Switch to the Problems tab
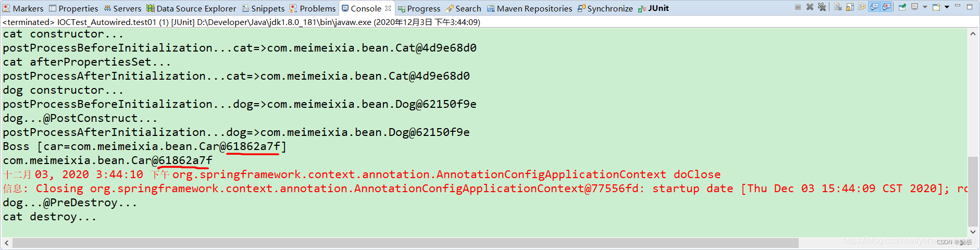The height and width of the screenshot is (250, 980). pos(313,8)
